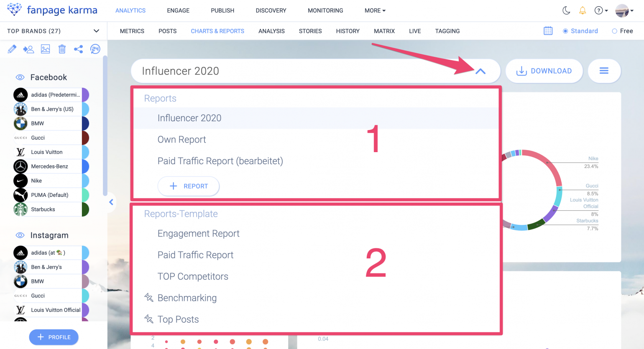Toggle visibility of the Instagram profile group
The image size is (644, 349).
coord(19,235)
